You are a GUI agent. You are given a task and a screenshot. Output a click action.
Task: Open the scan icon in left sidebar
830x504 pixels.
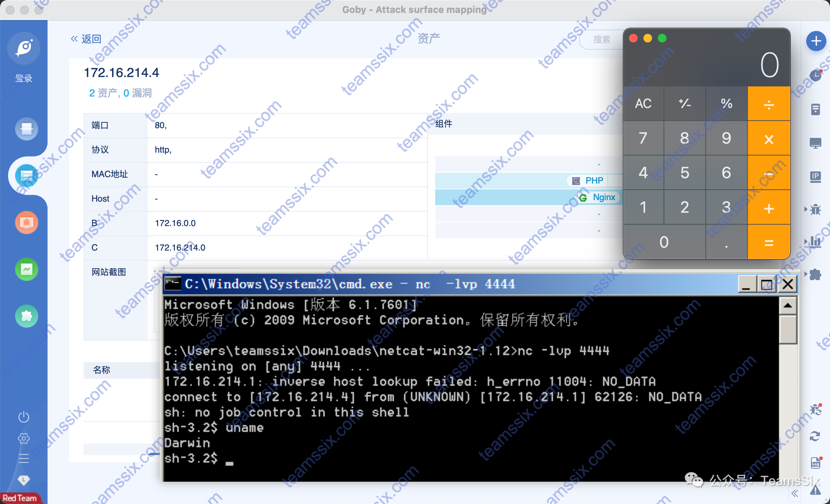coord(26,129)
